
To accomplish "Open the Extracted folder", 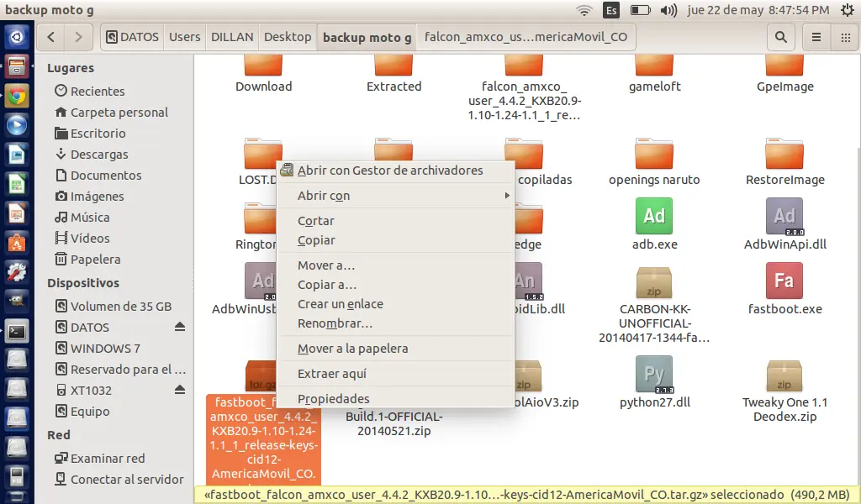I will [x=394, y=66].
